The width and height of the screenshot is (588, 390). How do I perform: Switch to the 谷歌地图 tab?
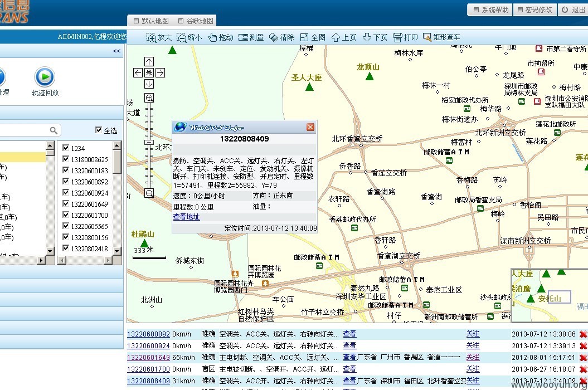[x=196, y=21]
